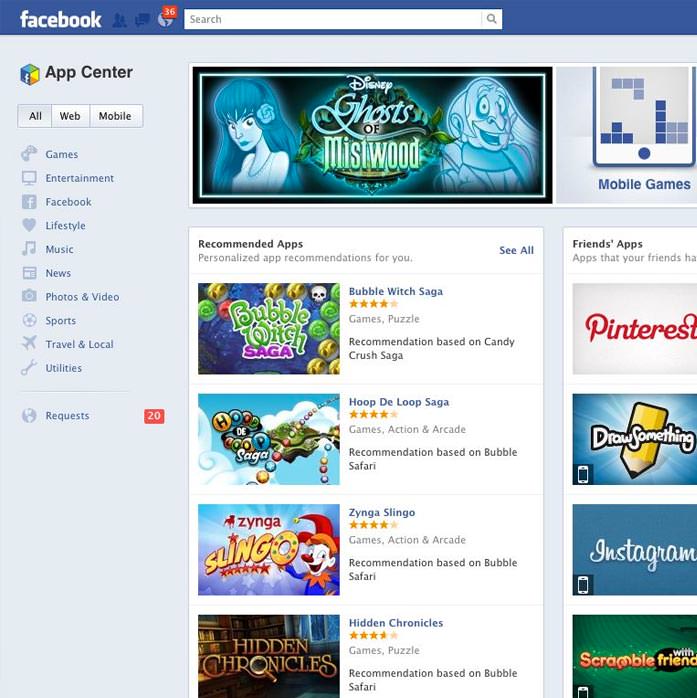Click the Facebook category icon

pos(29,202)
